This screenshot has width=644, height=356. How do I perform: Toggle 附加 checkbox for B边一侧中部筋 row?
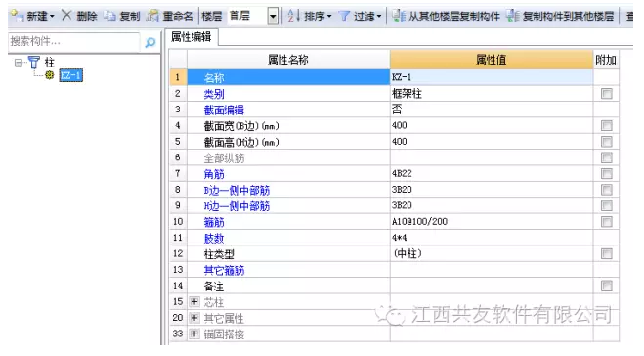point(606,190)
